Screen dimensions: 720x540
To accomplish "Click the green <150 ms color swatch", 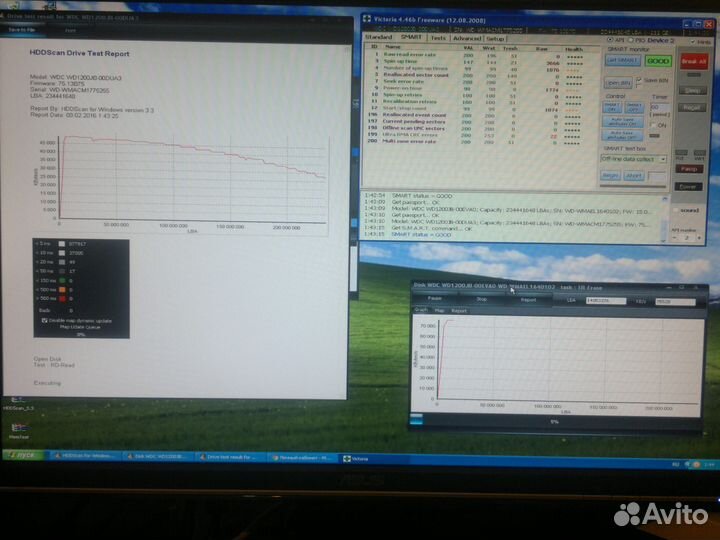I will click(62, 280).
